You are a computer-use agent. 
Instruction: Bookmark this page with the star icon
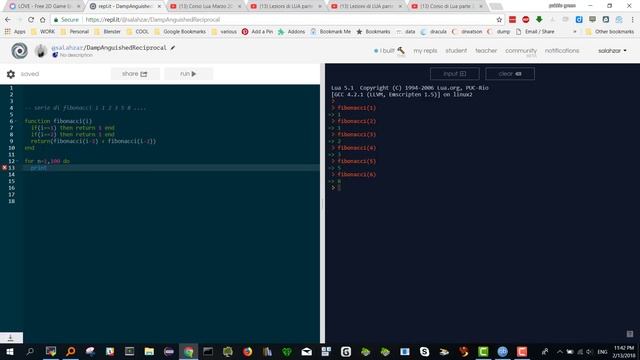pyautogui.click(x=499, y=20)
